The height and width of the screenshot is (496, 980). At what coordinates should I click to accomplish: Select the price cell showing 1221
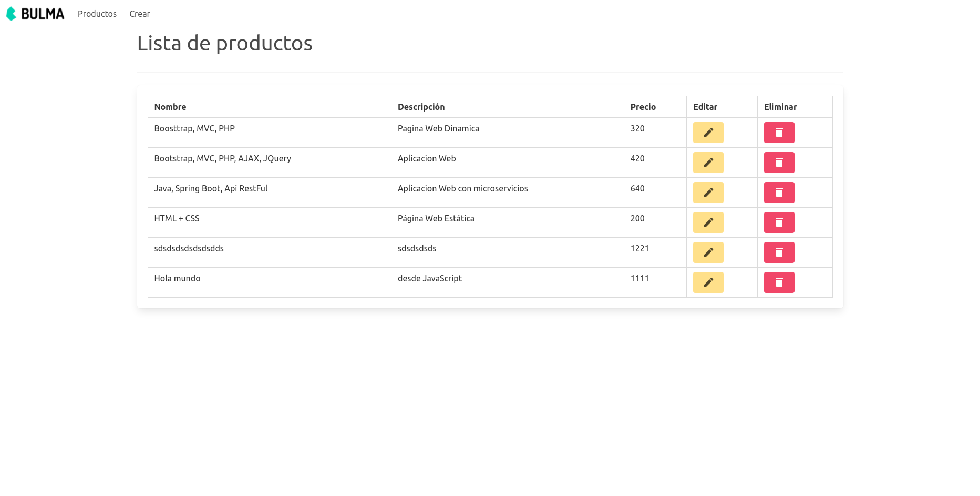(655, 252)
